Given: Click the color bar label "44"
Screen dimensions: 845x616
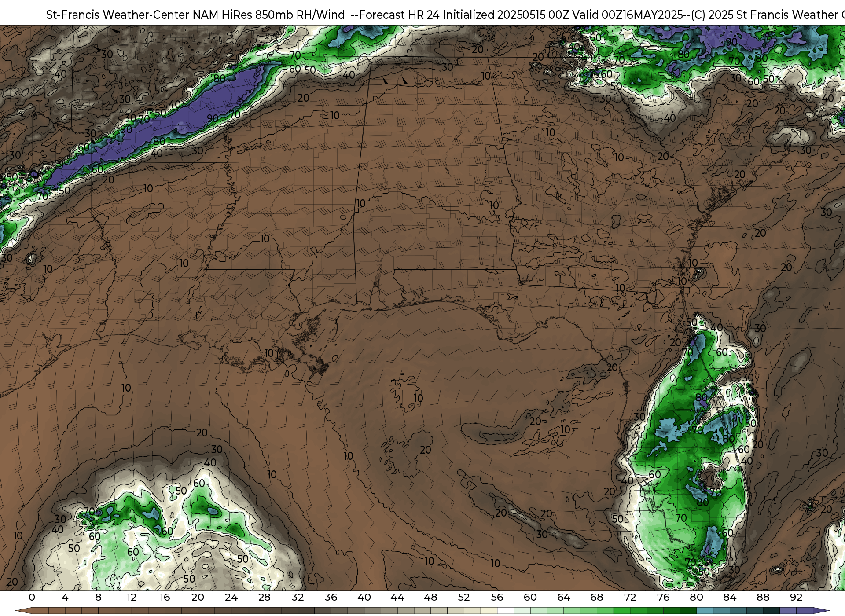Looking at the screenshot, I should coord(397,597).
